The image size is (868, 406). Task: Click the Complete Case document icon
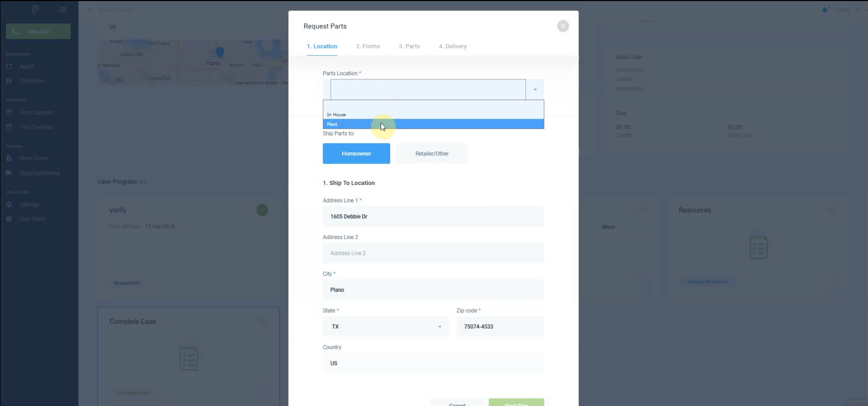[x=189, y=359]
